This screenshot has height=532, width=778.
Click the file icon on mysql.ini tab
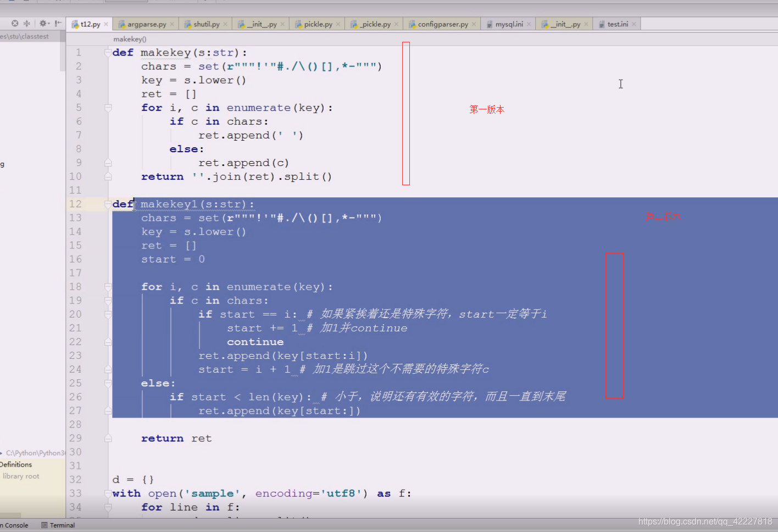[489, 24]
